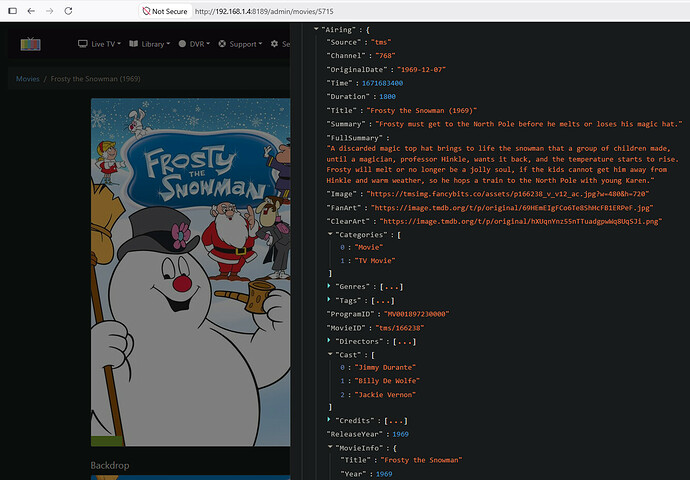Click the OriginalDate value "1969-12-07"

click(x=422, y=70)
